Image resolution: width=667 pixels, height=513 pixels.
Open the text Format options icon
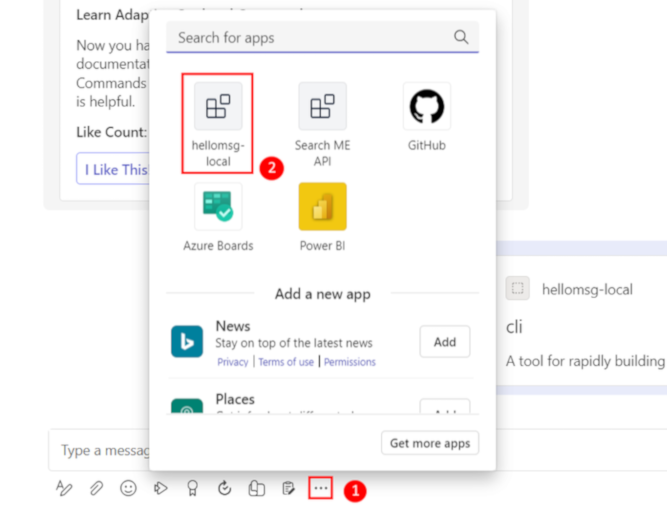click(x=64, y=488)
